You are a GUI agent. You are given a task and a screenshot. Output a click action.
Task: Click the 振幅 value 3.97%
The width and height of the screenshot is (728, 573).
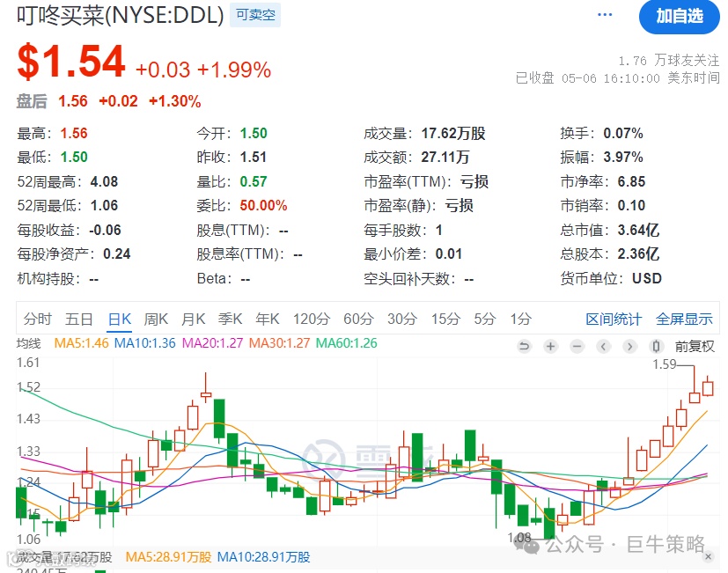click(623, 157)
